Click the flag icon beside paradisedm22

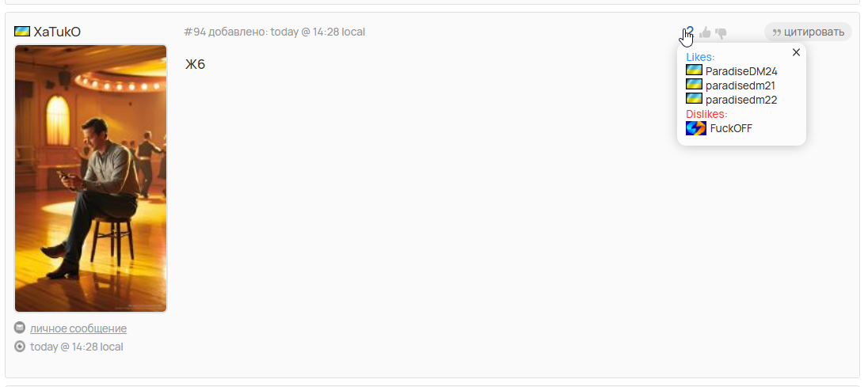(x=695, y=99)
